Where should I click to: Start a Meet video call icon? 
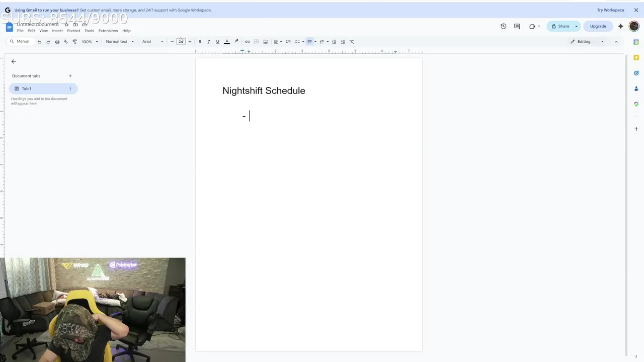click(x=532, y=26)
